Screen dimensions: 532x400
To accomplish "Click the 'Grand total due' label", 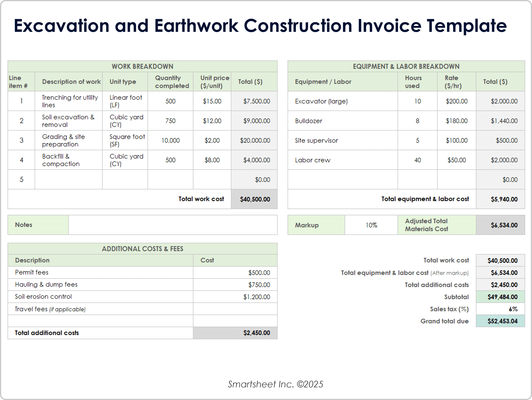I will pos(445,321).
